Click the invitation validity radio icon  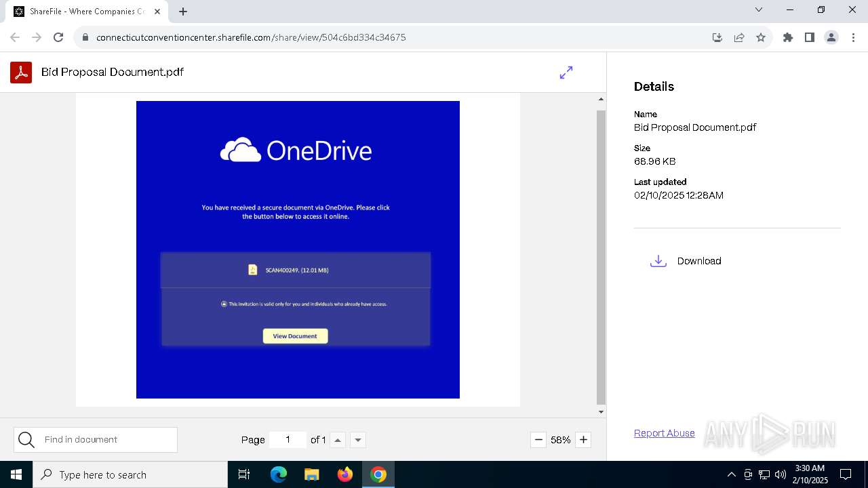point(224,304)
